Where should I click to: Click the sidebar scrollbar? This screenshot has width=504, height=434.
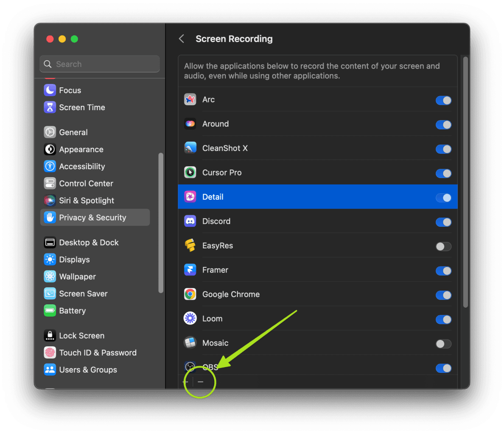click(x=161, y=223)
